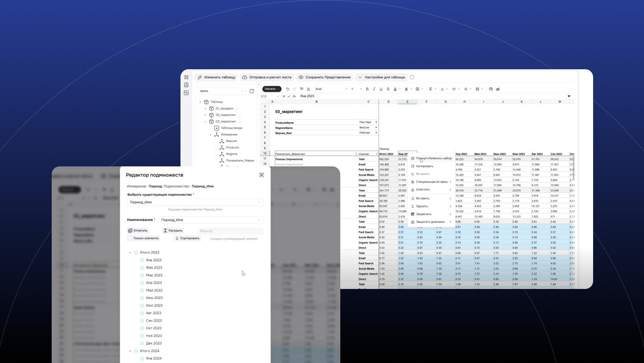644x363 pixels.
Task: Toggle the Только элементы option
Action: [x=130, y=238]
